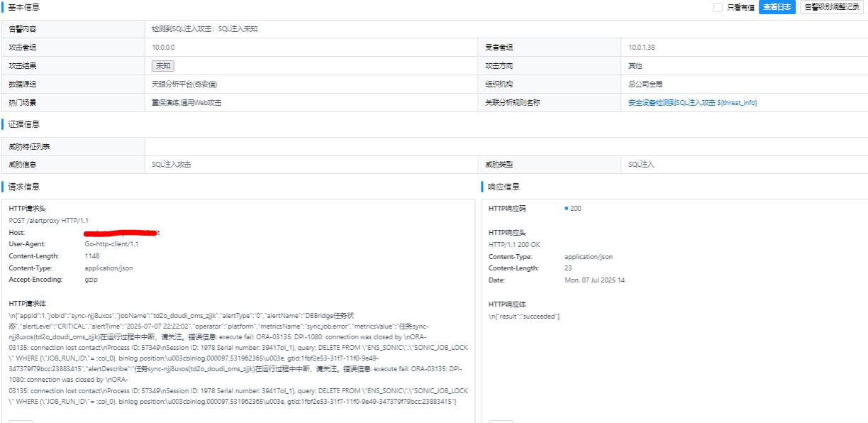Click the 热门场景 field label
The width and height of the screenshot is (868, 423).
(x=22, y=103)
